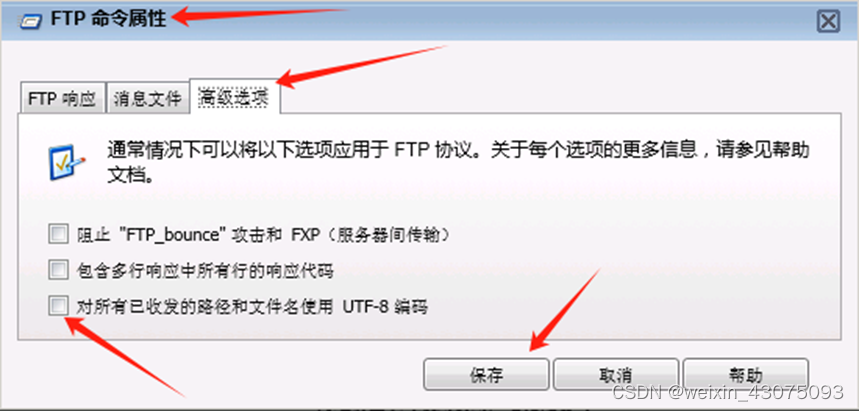
Task: Select the 高级选项 tab
Action: point(234,96)
